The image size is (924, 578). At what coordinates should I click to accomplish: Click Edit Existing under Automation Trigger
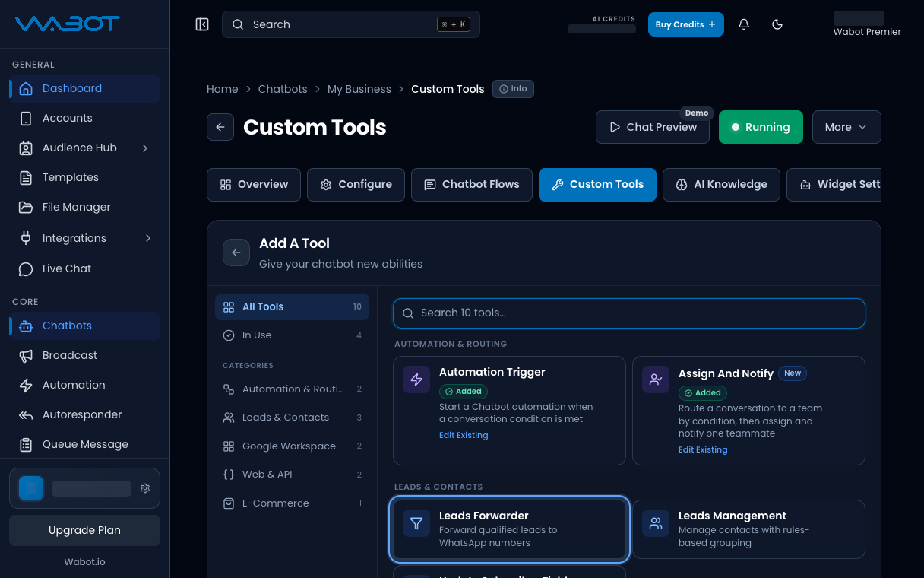tap(464, 436)
